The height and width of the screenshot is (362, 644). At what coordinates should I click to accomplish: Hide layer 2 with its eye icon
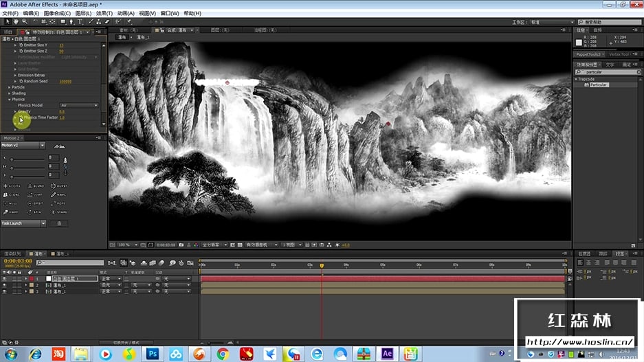pos(5,285)
